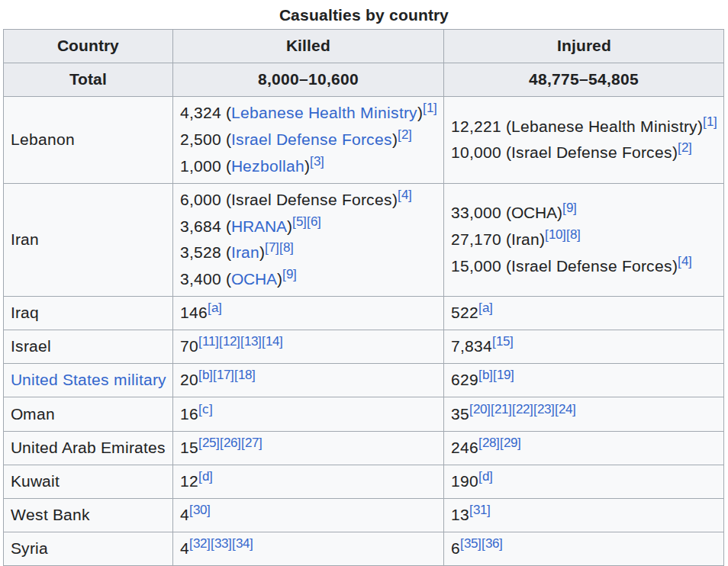The image size is (728, 566).
Task: Click citation [29] next to 246
Action: [511, 443]
